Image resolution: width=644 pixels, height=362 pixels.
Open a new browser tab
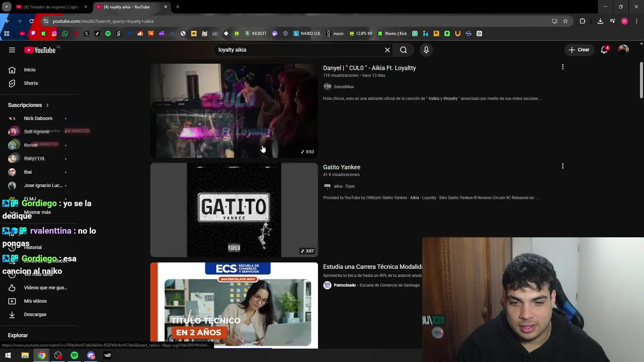coord(178,7)
